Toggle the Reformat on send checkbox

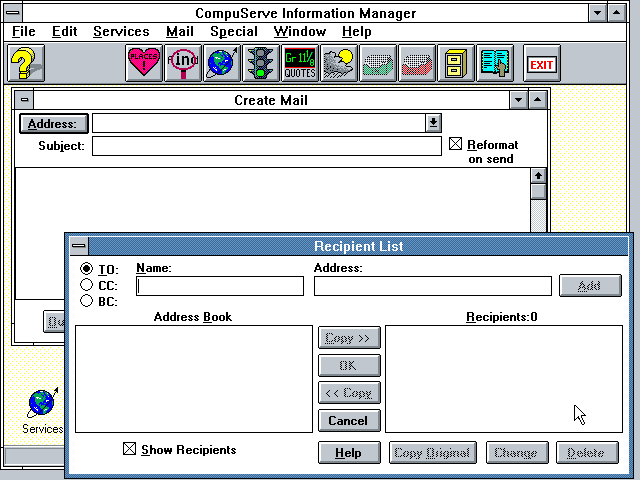coord(456,144)
